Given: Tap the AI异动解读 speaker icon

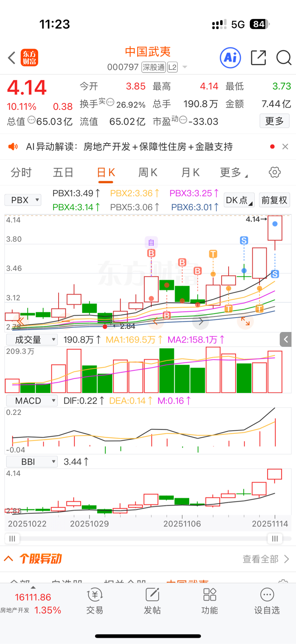Looking at the screenshot, I should click(x=13, y=147).
